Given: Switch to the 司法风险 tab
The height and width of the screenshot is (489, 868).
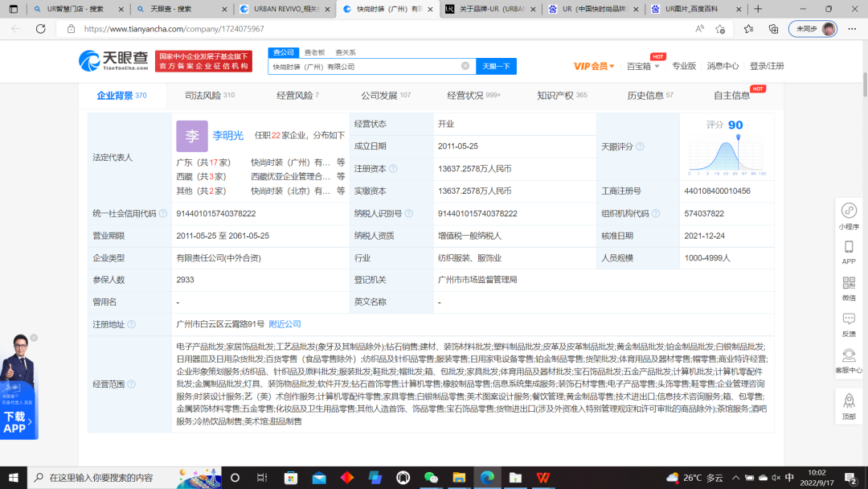Looking at the screenshot, I should point(209,95).
